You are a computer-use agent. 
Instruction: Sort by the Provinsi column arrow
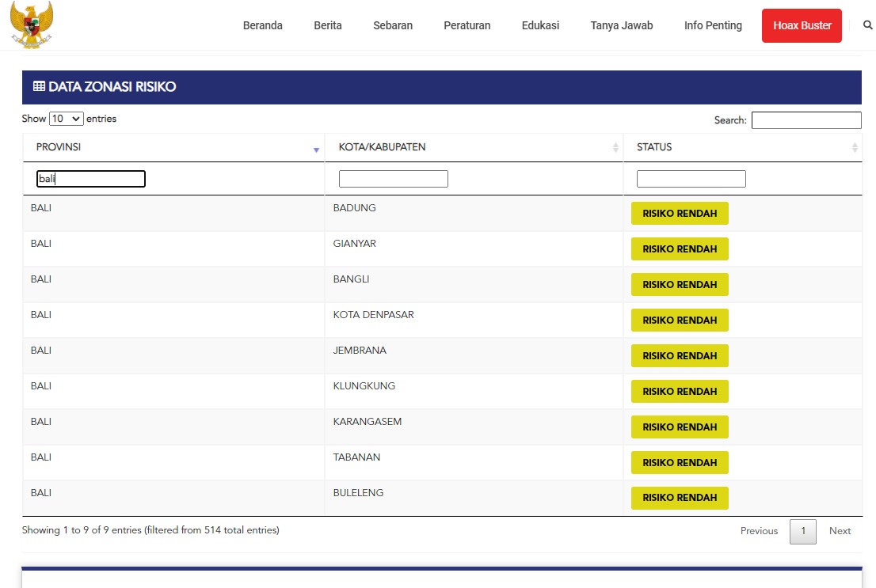point(316,149)
